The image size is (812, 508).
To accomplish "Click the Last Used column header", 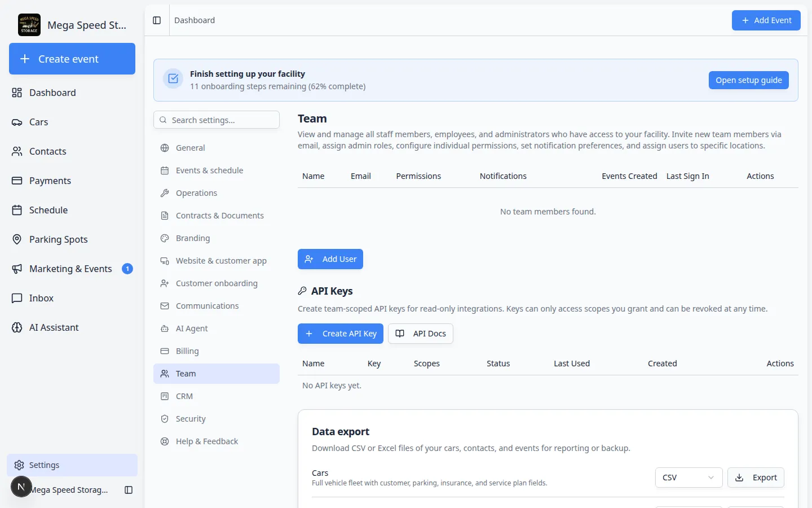I will click(x=572, y=364).
